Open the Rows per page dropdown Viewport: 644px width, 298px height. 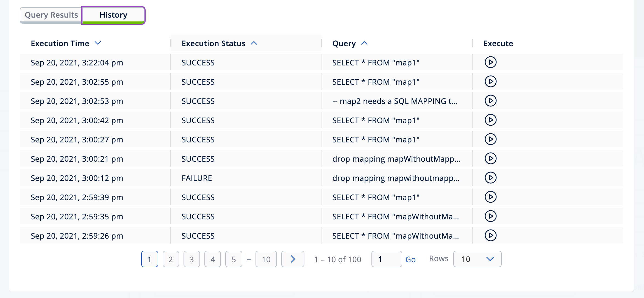coord(477,259)
